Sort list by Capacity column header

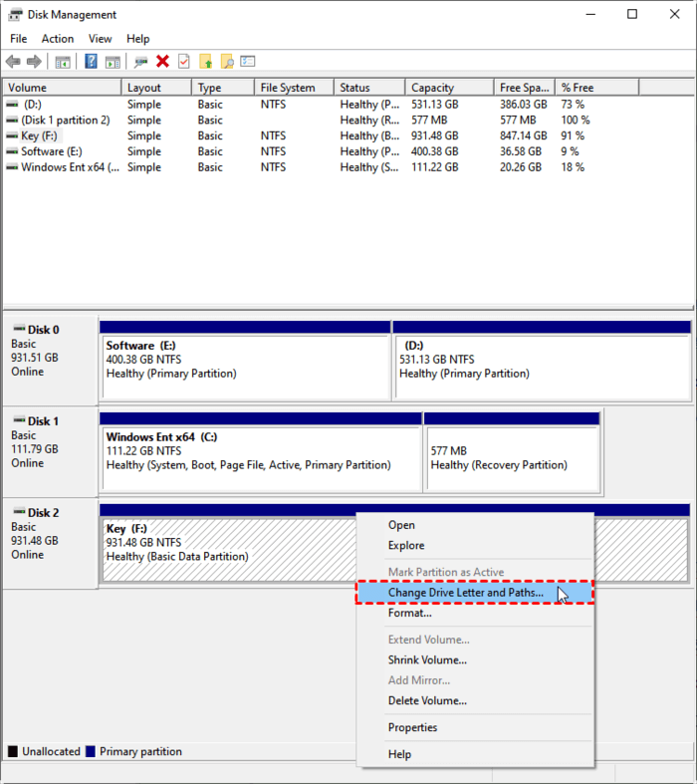pyautogui.click(x=432, y=88)
